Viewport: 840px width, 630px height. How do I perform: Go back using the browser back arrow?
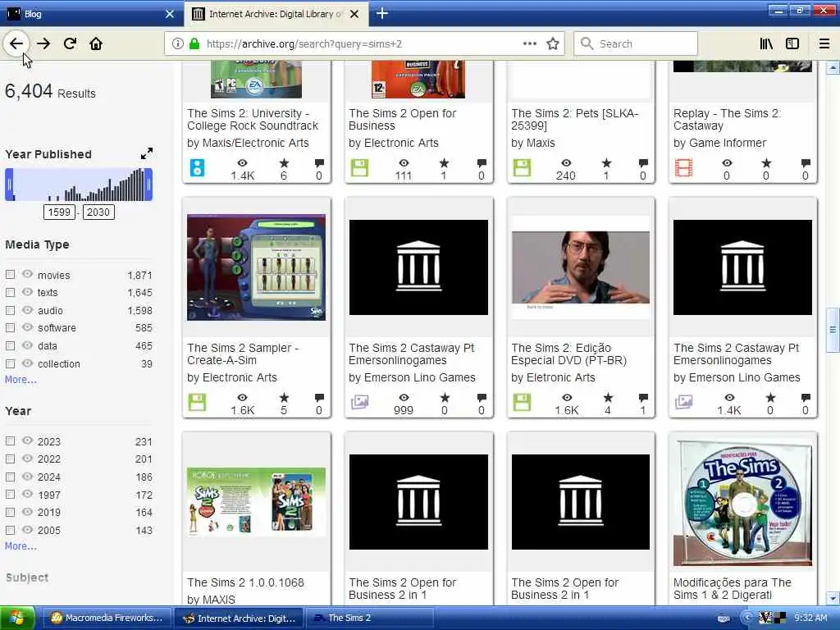tap(16, 43)
